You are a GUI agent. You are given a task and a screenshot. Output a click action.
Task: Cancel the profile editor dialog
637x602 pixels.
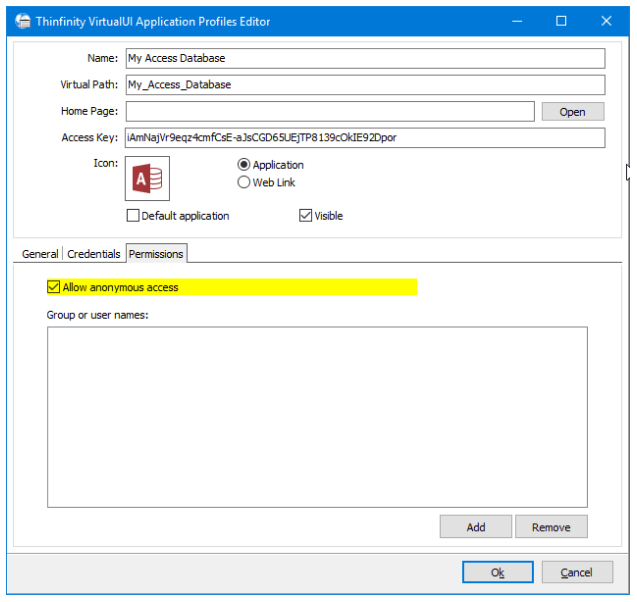(577, 572)
